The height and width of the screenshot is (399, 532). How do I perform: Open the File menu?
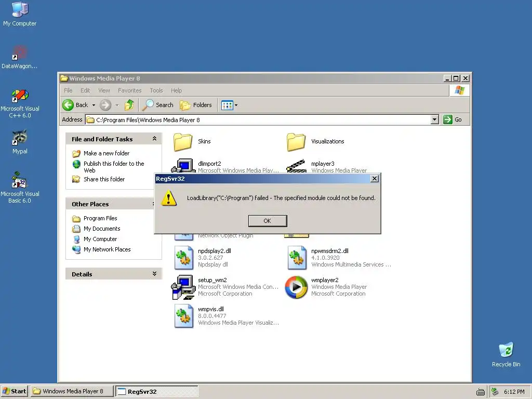(x=68, y=90)
